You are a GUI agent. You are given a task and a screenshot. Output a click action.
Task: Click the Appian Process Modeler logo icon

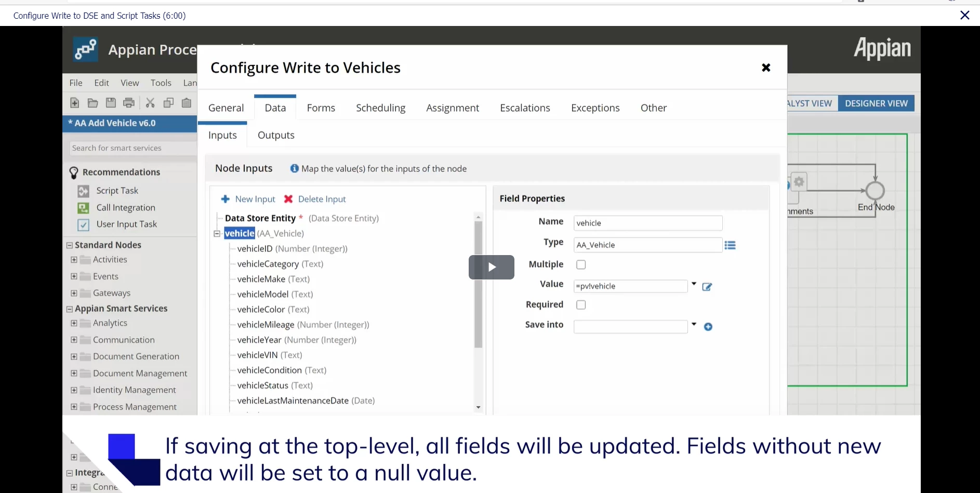coord(86,50)
